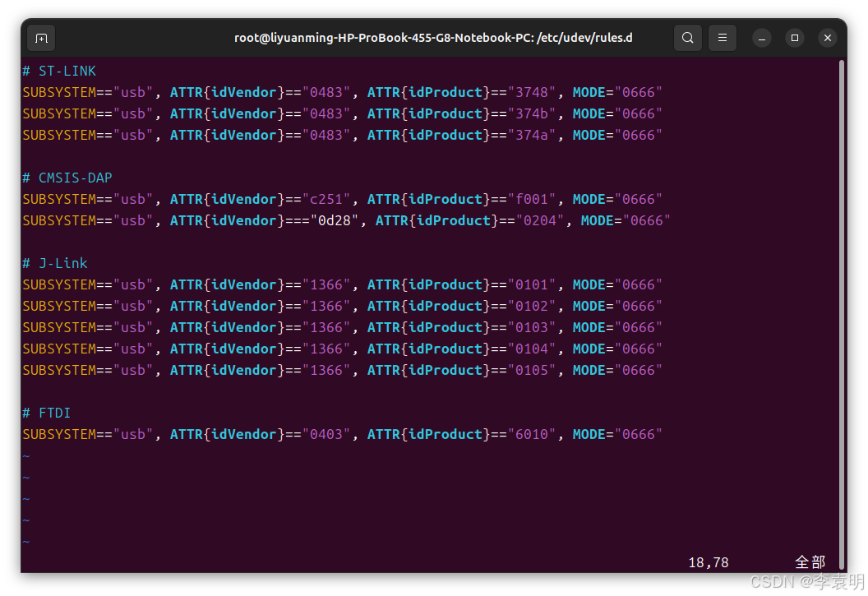
Task: Click the '# FTDI' comment line
Action: coord(47,413)
